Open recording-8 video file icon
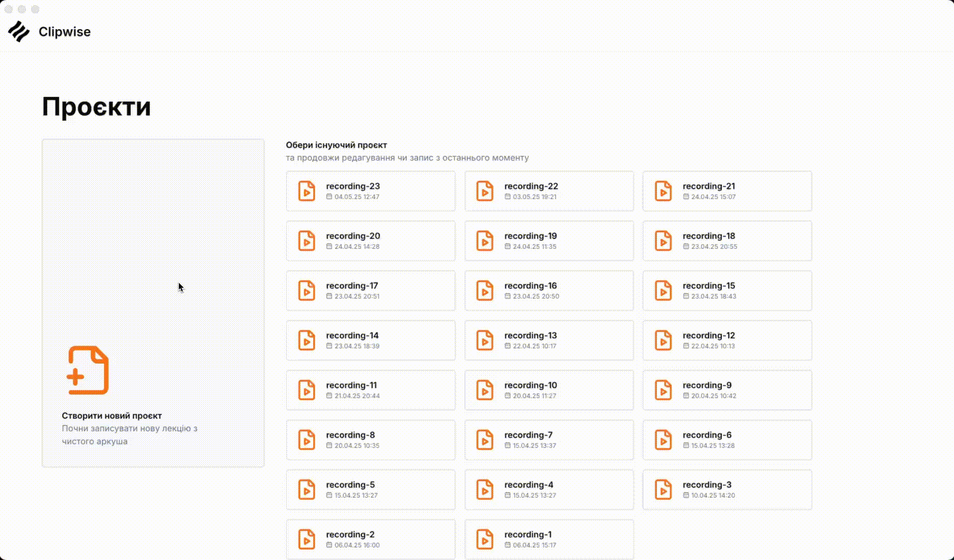The image size is (954, 560). coord(306,440)
